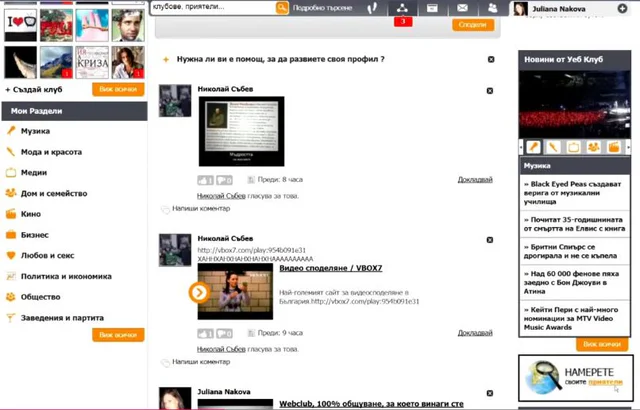Report the 8 hours ago post via Докладвай
The width and height of the screenshot is (640, 410).
tap(475, 180)
